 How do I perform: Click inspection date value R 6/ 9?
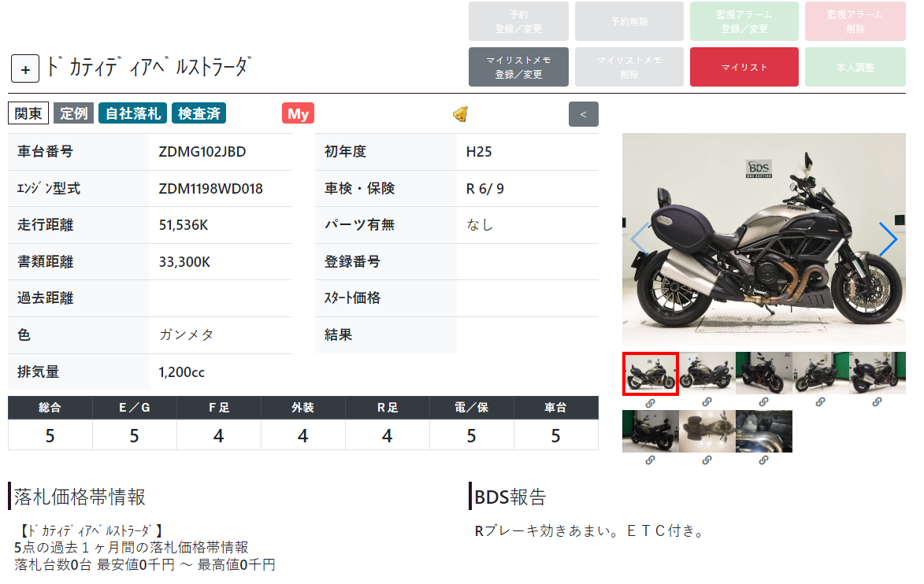tap(485, 189)
